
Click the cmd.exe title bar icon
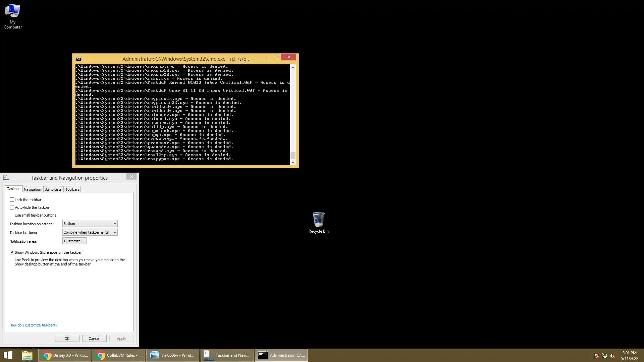tap(79, 59)
